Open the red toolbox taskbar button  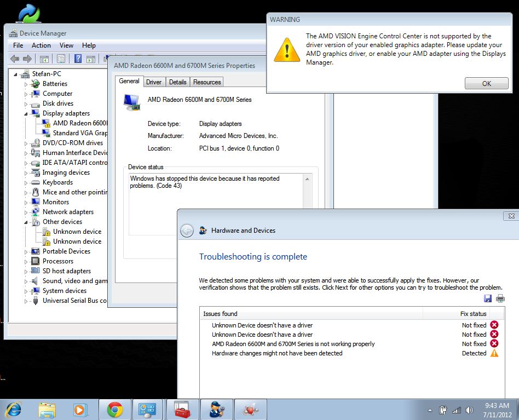tap(182, 410)
